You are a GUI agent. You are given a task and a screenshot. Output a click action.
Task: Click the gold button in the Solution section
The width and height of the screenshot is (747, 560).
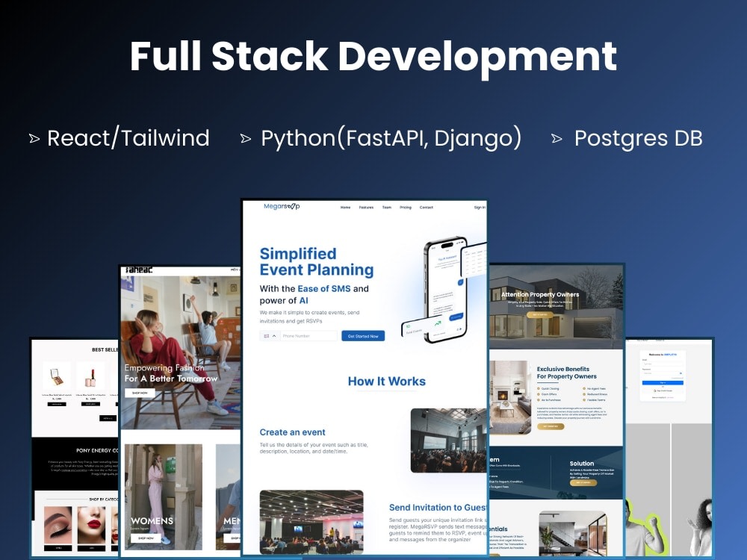(583, 482)
